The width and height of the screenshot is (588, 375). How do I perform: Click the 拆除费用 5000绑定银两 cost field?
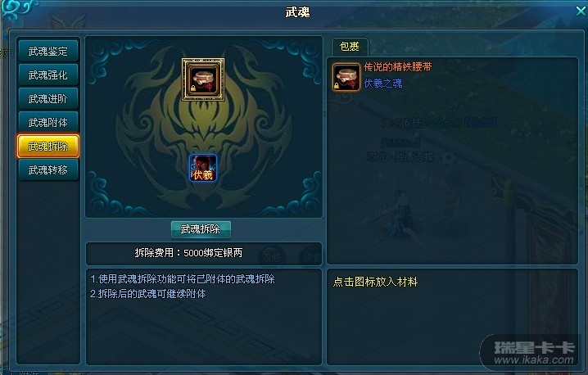click(204, 253)
